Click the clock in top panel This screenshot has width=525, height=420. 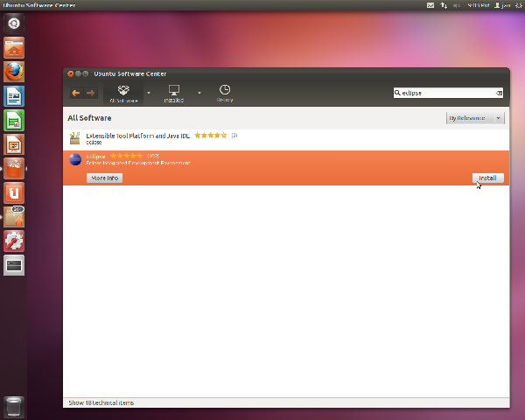coord(479,5)
